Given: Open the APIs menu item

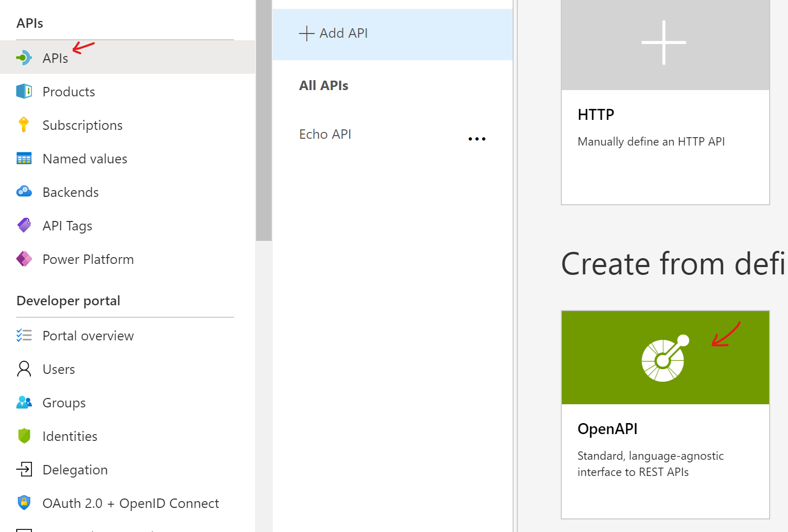Looking at the screenshot, I should tap(128, 58).
